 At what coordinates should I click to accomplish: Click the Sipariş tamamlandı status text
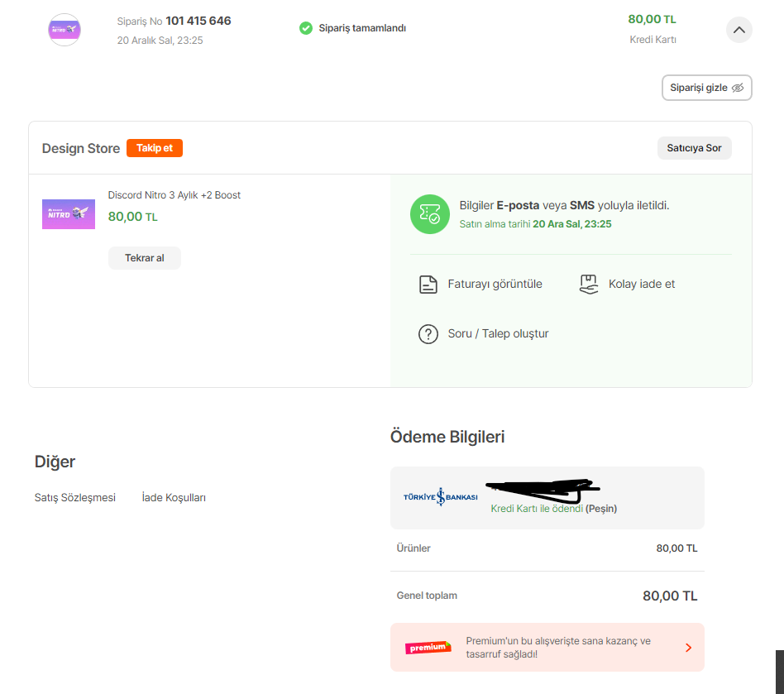362,28
